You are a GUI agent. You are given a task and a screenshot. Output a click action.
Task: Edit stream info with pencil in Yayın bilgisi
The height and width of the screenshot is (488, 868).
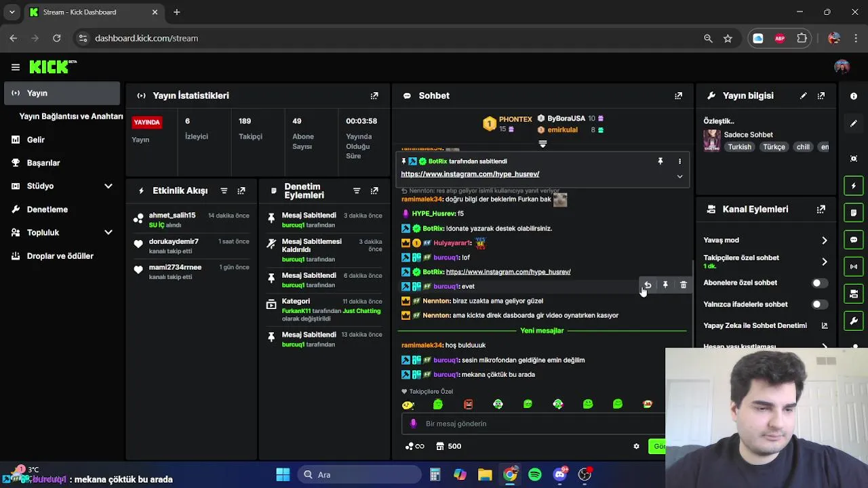click(804, 96)
